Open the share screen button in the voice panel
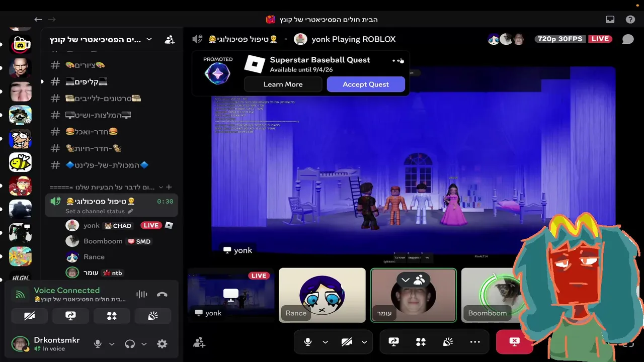 70,316
